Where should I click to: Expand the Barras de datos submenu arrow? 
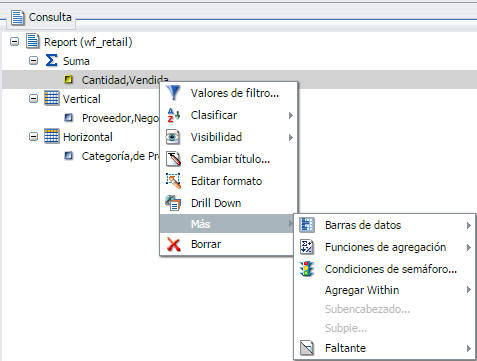(x=469, y=226)
